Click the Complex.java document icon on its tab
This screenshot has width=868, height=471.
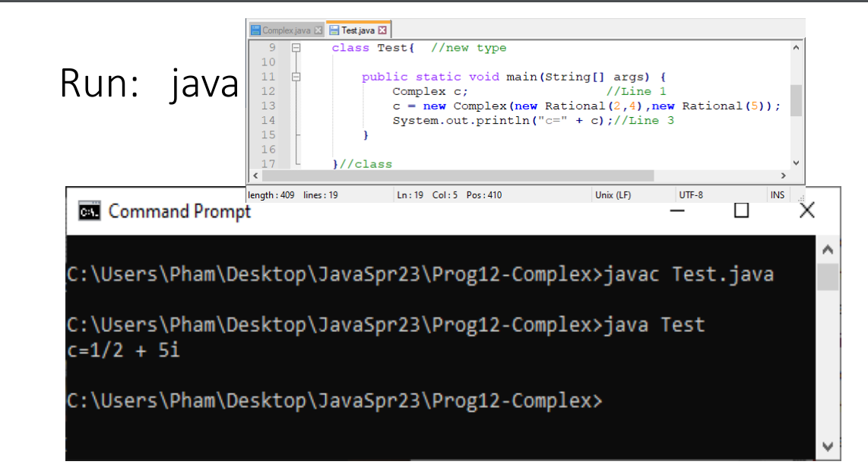click(x=256, y=30)
